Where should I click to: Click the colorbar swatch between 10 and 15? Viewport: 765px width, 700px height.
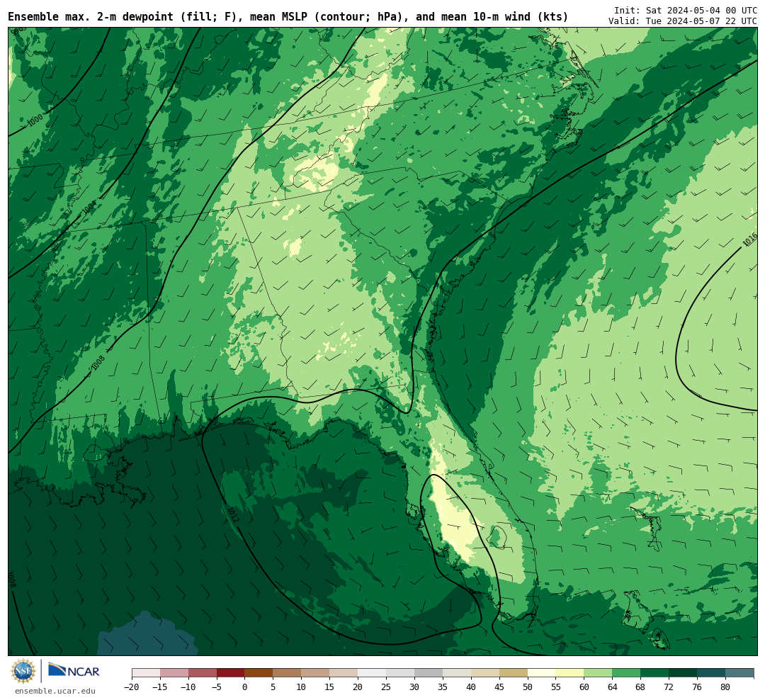316,673
